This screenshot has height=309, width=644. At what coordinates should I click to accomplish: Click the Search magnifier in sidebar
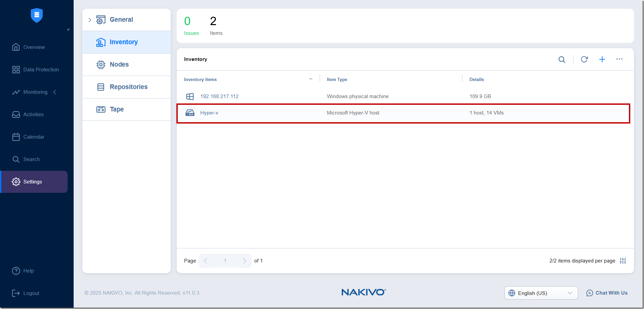pos(16,159)
